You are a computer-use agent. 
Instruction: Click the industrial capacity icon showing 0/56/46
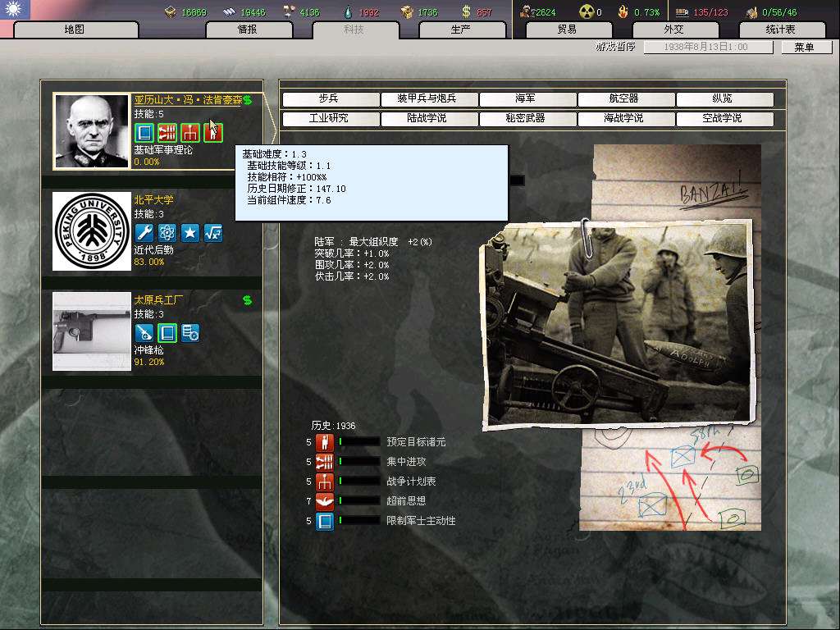click(751, 11)
